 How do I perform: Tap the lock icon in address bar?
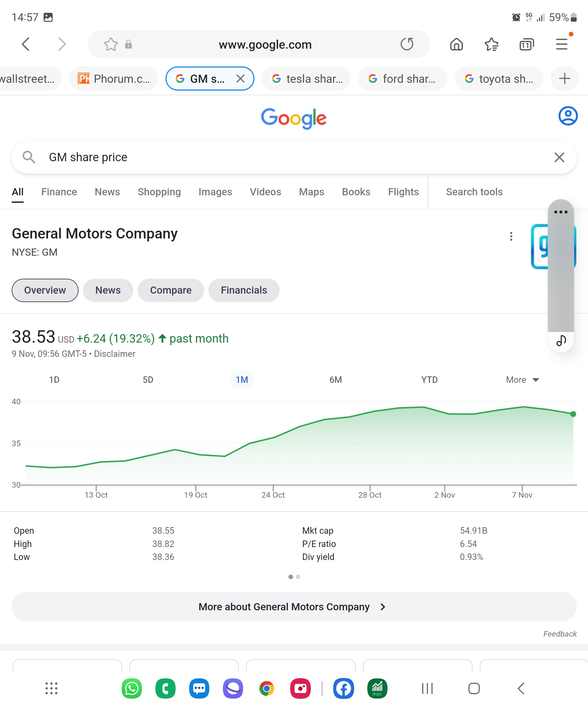tap(129, 44)
